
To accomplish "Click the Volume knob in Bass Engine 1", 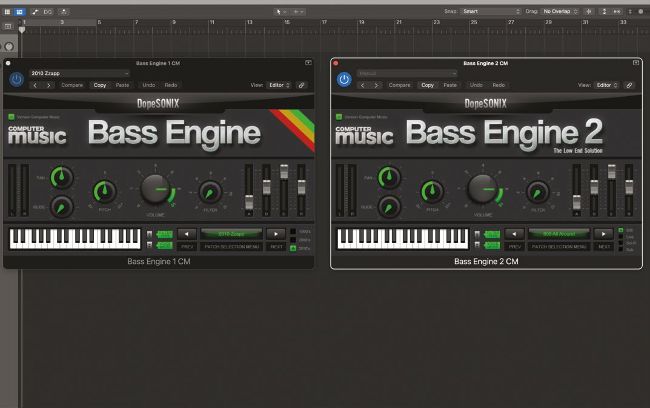I will pos(155,189).
